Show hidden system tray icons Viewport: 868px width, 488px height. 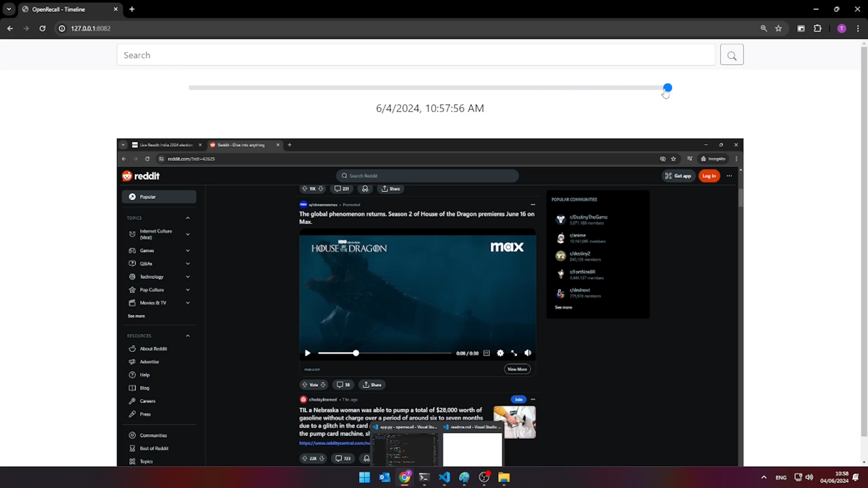coord(764,478)
